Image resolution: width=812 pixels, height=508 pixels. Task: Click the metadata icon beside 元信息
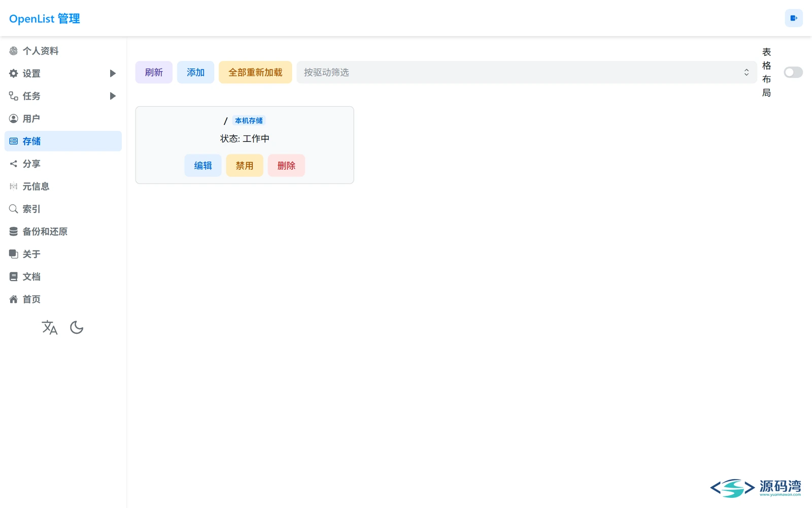[14, 186]
